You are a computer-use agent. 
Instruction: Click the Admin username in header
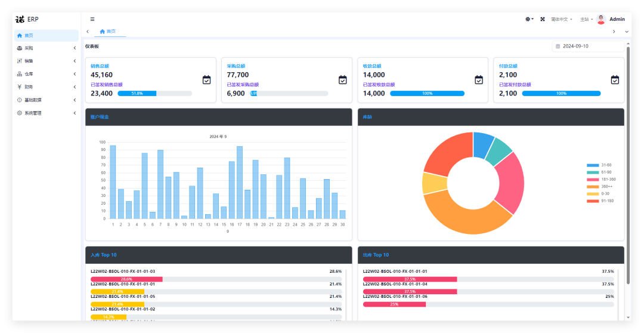click(617, 19)
